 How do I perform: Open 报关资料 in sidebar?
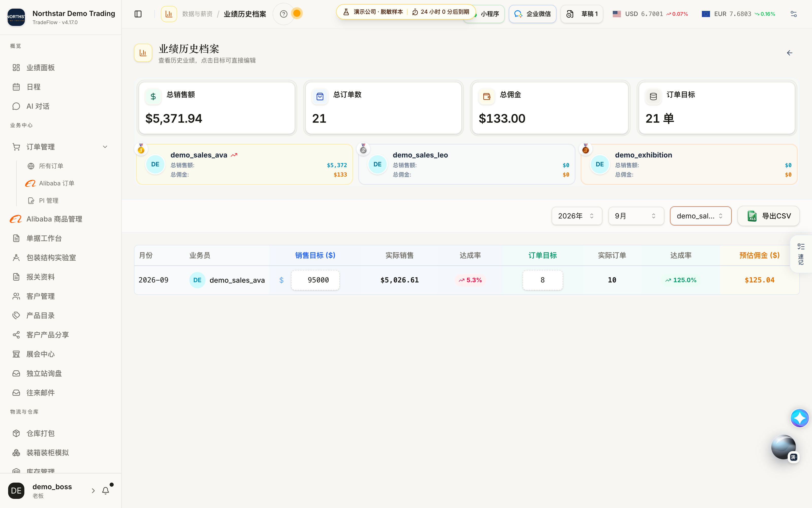coord(60,277)
